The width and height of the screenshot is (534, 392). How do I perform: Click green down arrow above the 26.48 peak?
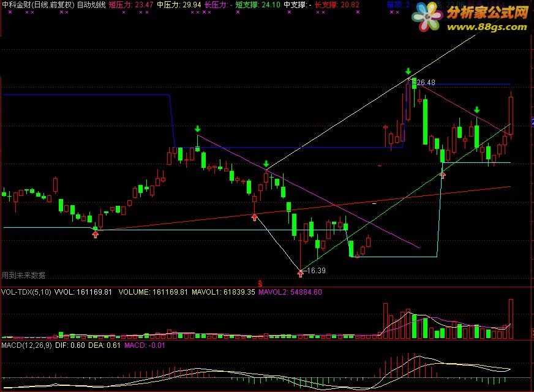[x=408, y=72]
